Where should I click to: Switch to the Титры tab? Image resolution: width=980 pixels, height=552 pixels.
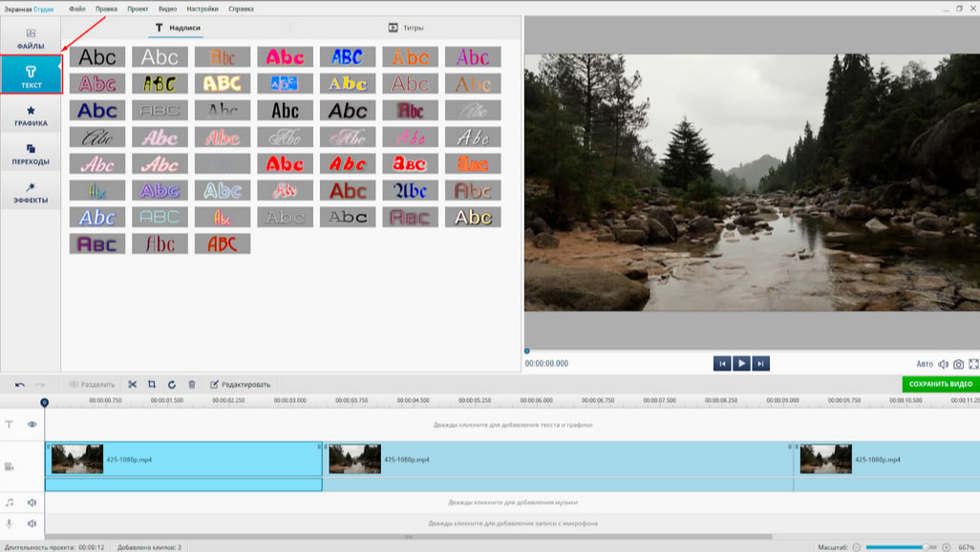[406, 28]
